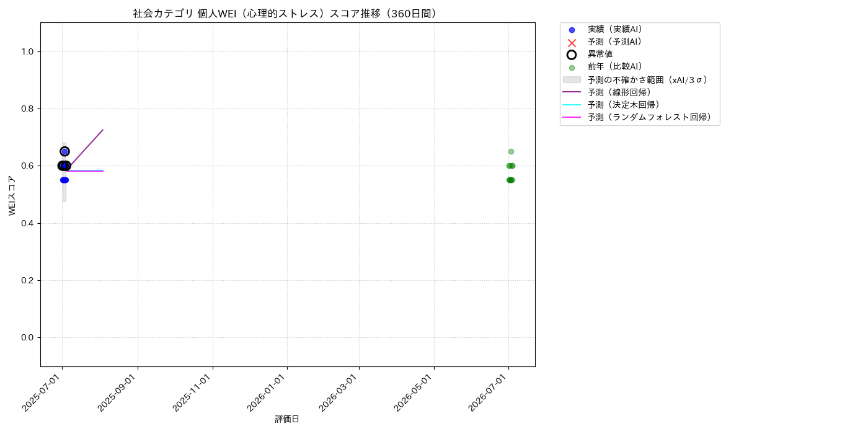Click y-axis tick 0.8
Viewport: 868px width, 434px height.
pyautogui.click(x=29, y=108)
